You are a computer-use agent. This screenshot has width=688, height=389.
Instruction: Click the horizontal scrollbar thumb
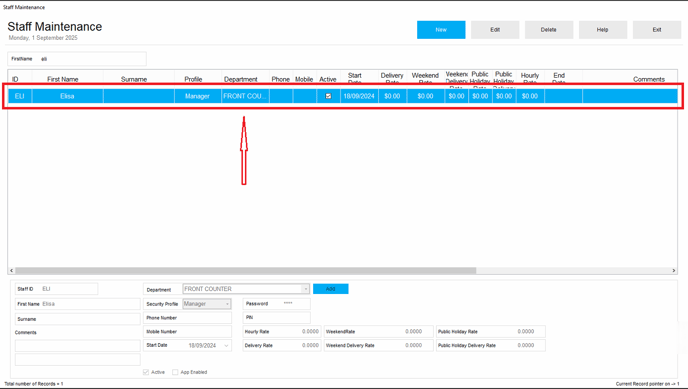246,271
